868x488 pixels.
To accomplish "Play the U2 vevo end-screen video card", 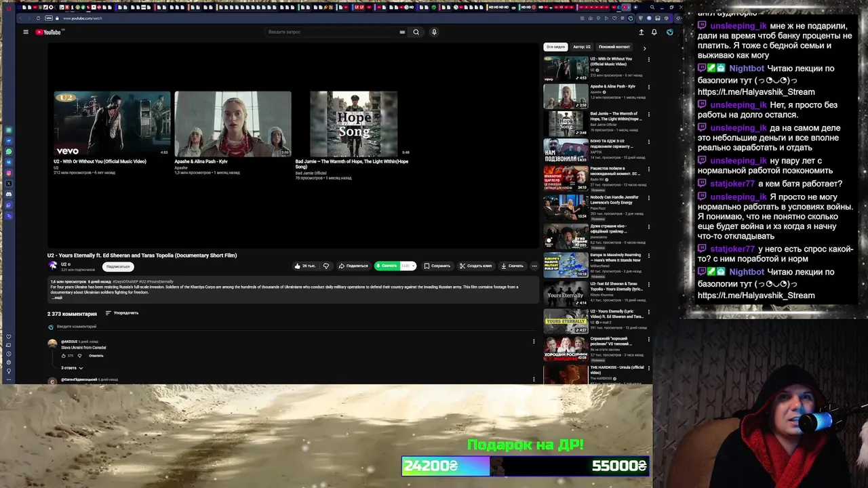I will (x=112, y=124).
